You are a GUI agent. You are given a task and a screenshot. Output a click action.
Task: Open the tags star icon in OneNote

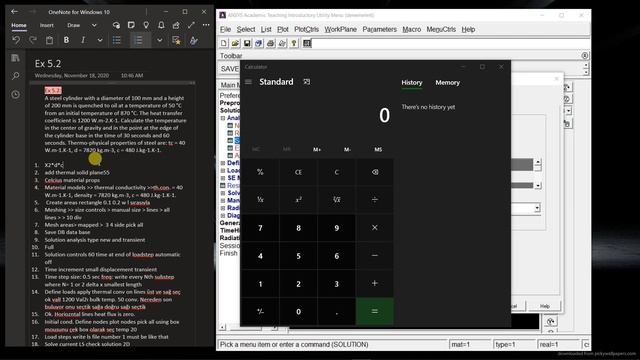176,40
